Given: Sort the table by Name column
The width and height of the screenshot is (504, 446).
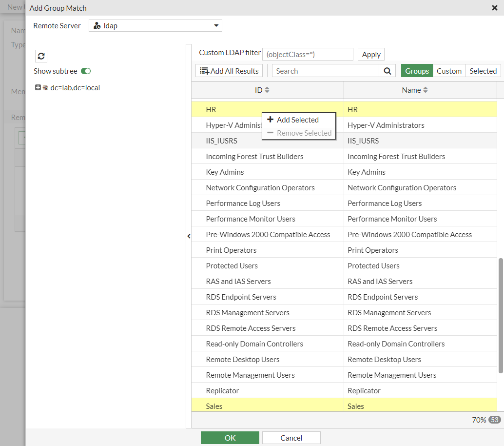Looking at the screenshot, I should click(414, 90).
